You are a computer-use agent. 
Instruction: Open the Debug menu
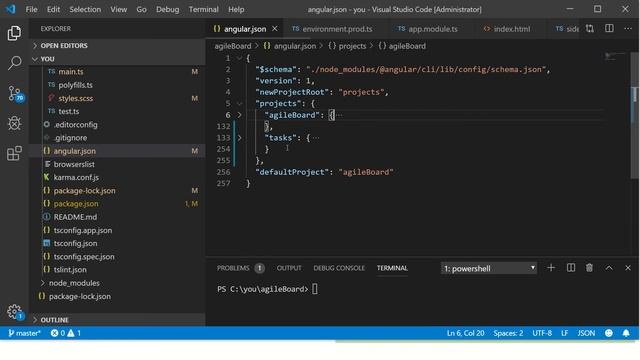click(x=167, y=9)
